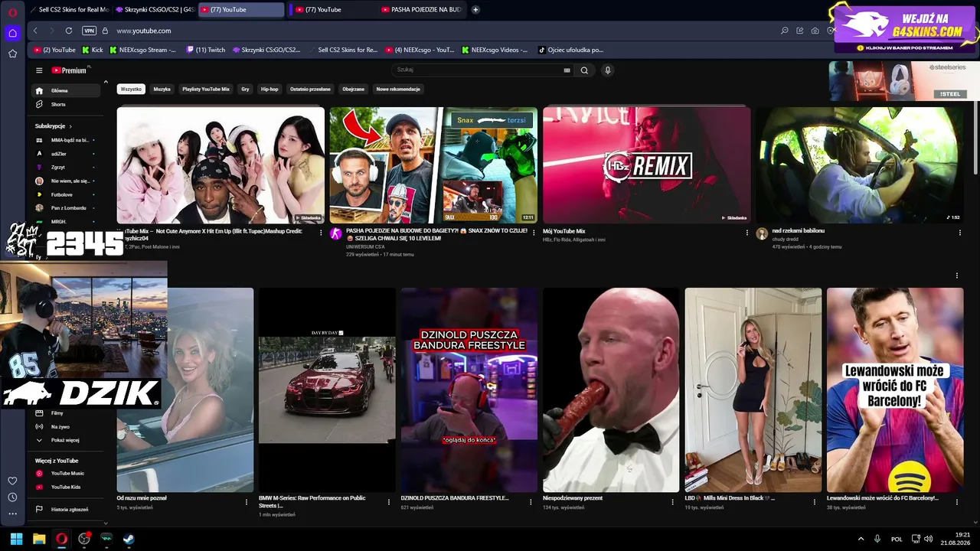Open 'Pan z Lombardu' subscription channel
Image resolution: width=980 pixels, height=551 pixels.
tap(66, 208)
